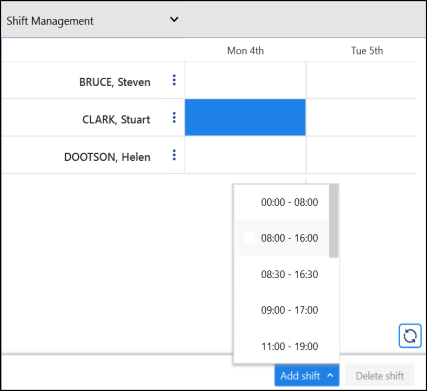Open the options menu for DOOTSON, Helen
This screenshot has height=391, width=427.
174,155
